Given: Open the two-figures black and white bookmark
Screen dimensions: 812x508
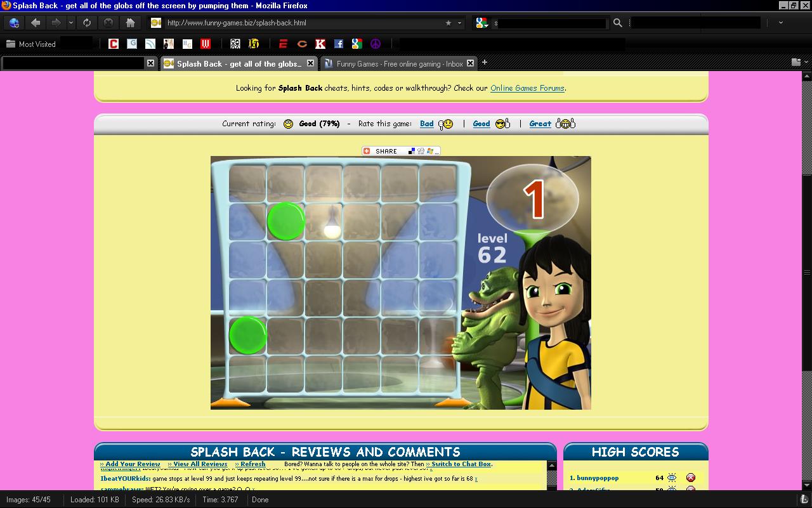Looking at the screenshot, I should pos(235,44).
